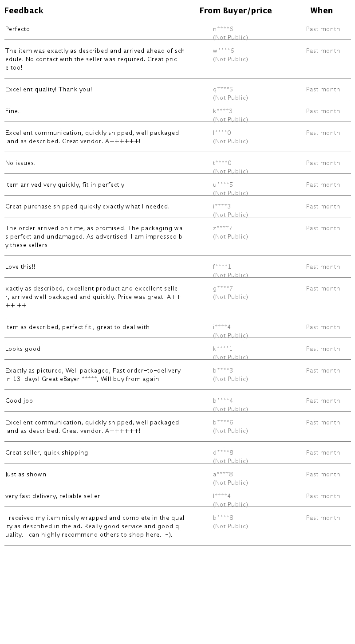Select buyer w****6 username

tap(223, 51)
